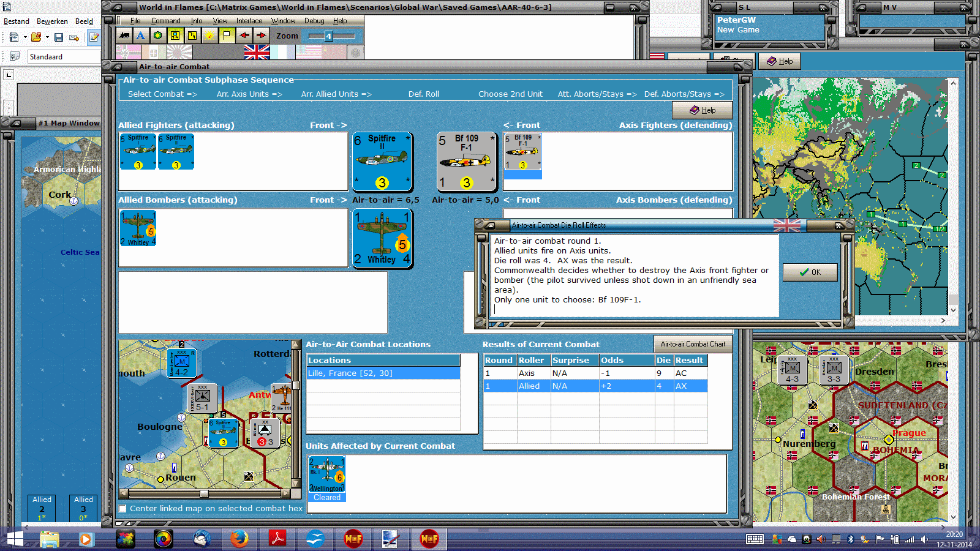Open the new document dropdown arrow

click(x=25, y=38)
